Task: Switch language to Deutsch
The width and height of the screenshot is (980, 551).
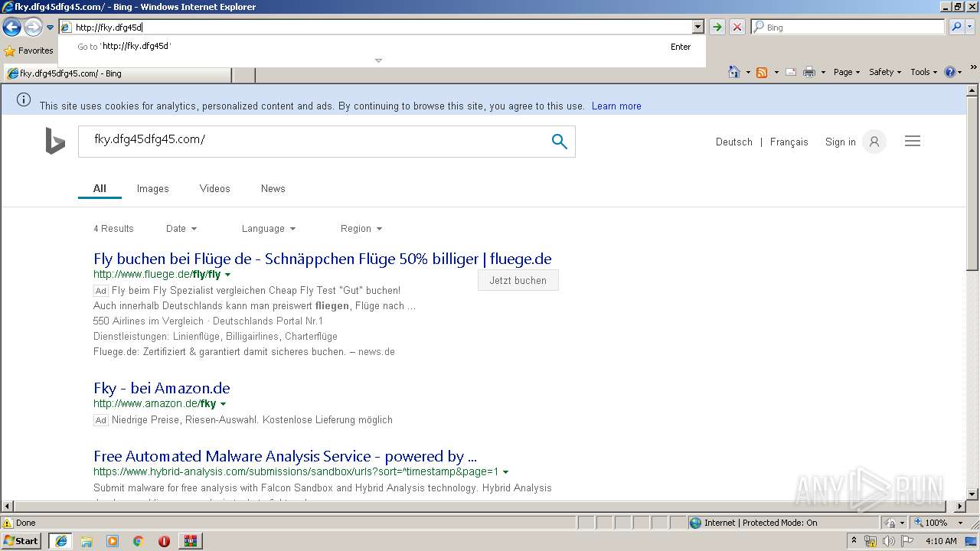Action: [x=733, y=142]
